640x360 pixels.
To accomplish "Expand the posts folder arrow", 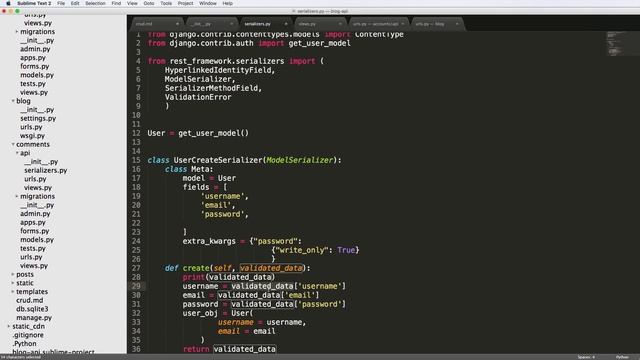I will pos(13,274).
